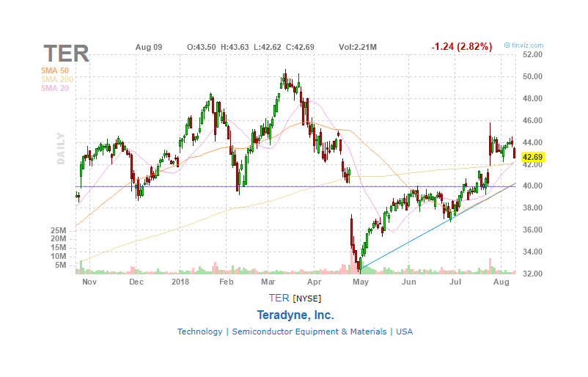Open the Teradyne, Inc. company link
Viewport: 588px width, 377px height.
point(295,315)
